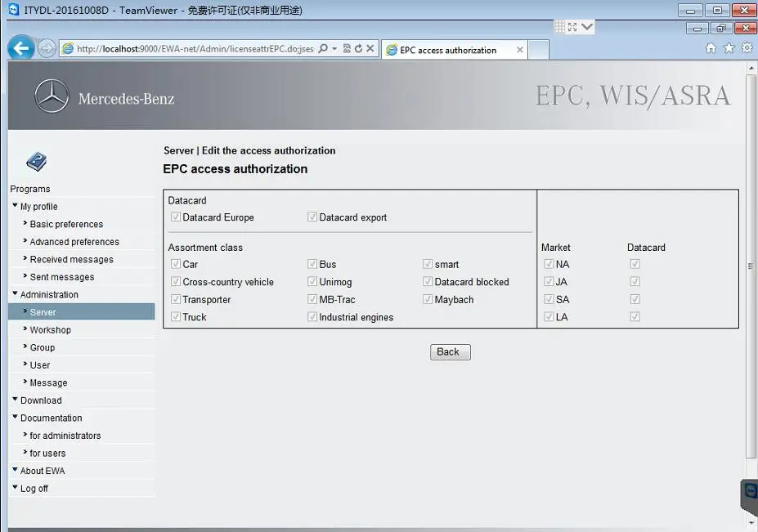Click the blue help book icon
This screenshot has width=758, height=532.
pos(36,162)
